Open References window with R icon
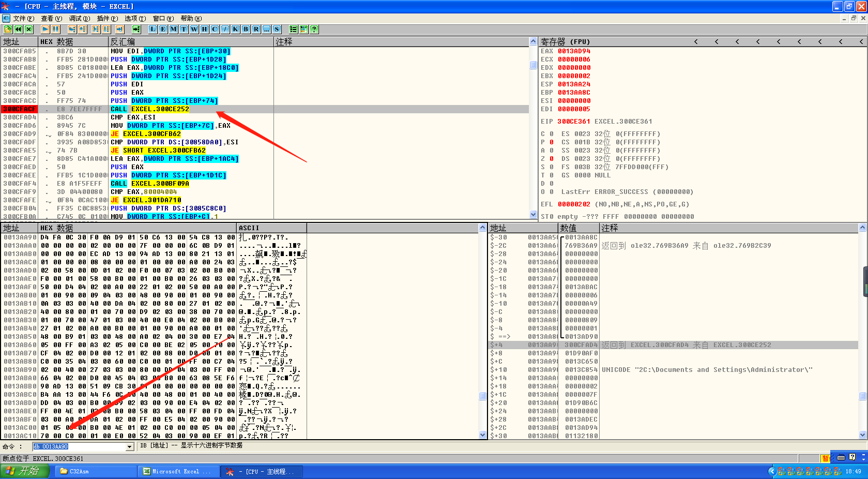 (256, 29)
